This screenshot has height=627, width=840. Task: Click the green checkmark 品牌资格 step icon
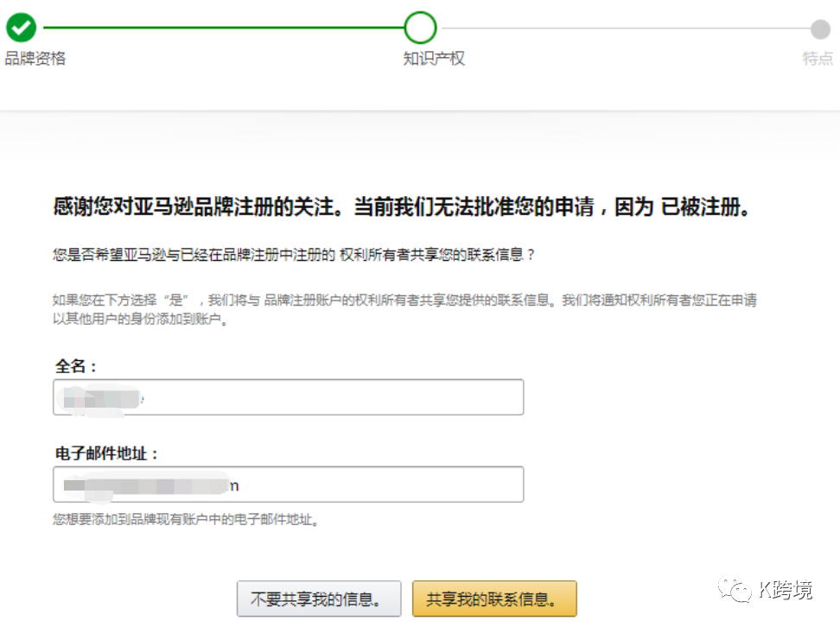click(x=21, y=28)
